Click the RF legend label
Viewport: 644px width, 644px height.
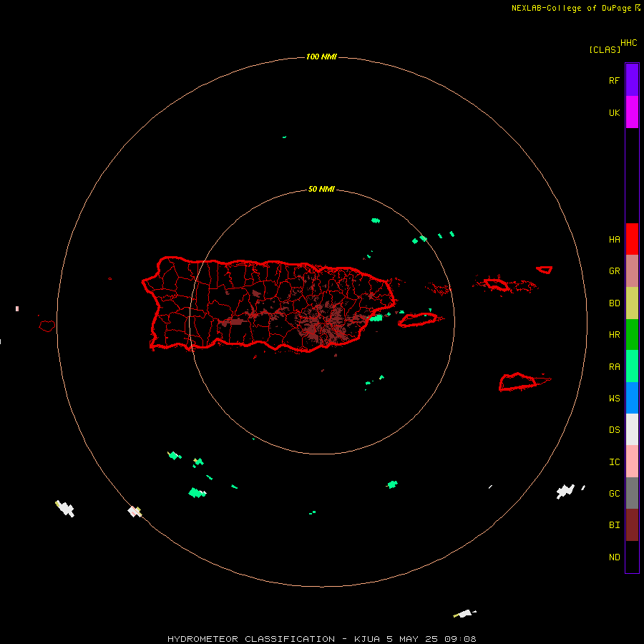click(614, 80)
